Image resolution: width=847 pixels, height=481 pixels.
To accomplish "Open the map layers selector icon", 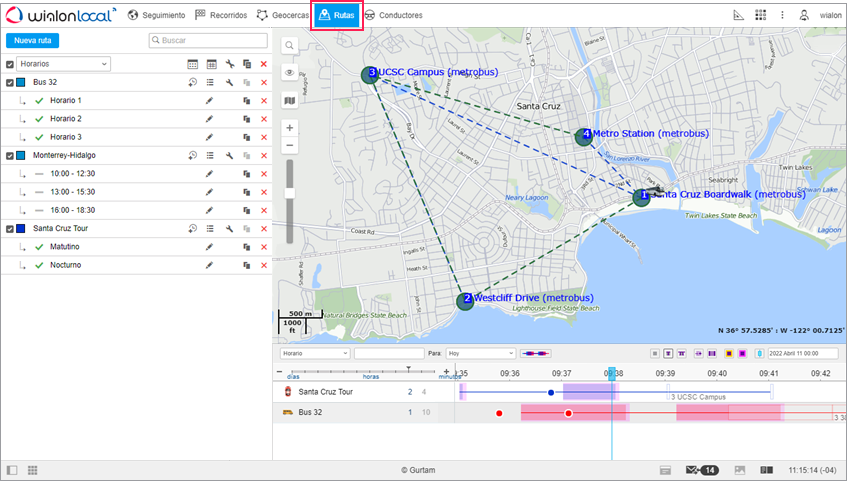I will tap(290, 101).
